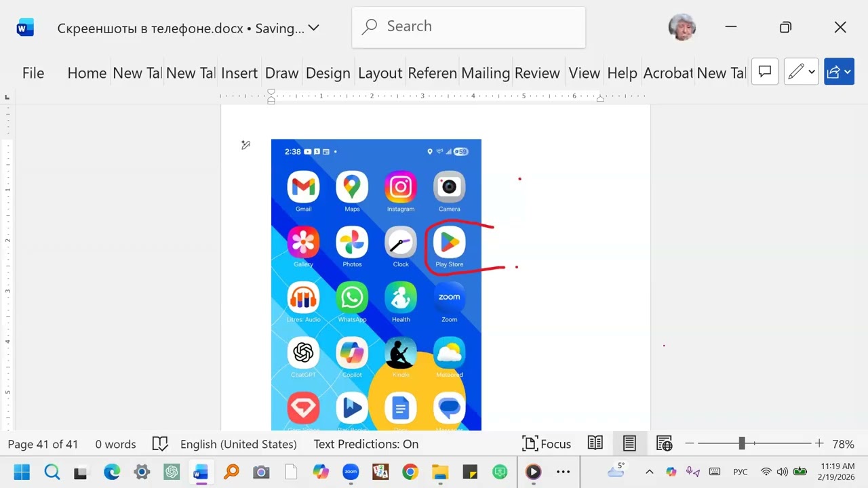Open Windows Search from the taskbar
868x488 pixels.
click(x=52, y=472)
